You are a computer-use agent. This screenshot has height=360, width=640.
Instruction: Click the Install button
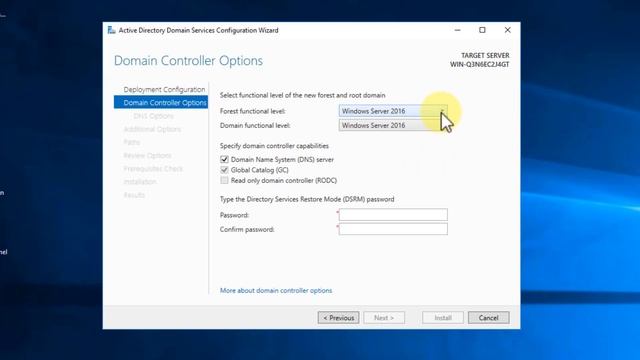[x=443, y=318]
